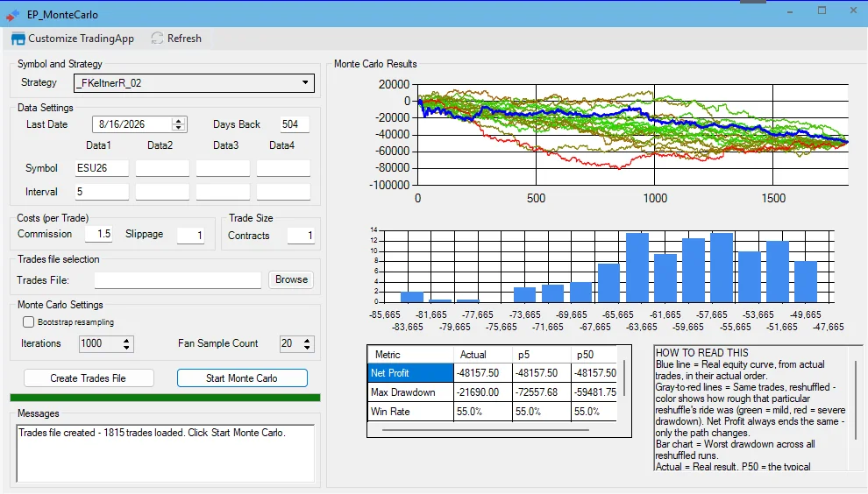Click Max Drawdown p50 cell -59481.75

pyautogui.click(x=594, y=392)
